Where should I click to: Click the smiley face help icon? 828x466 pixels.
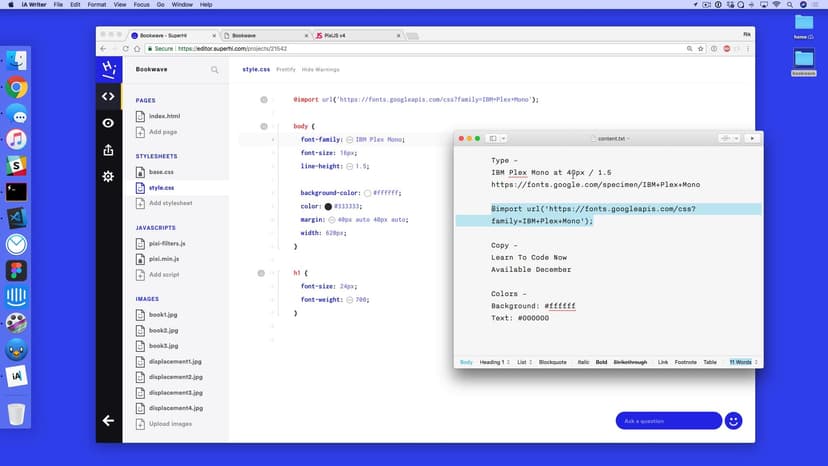[733, 421]
